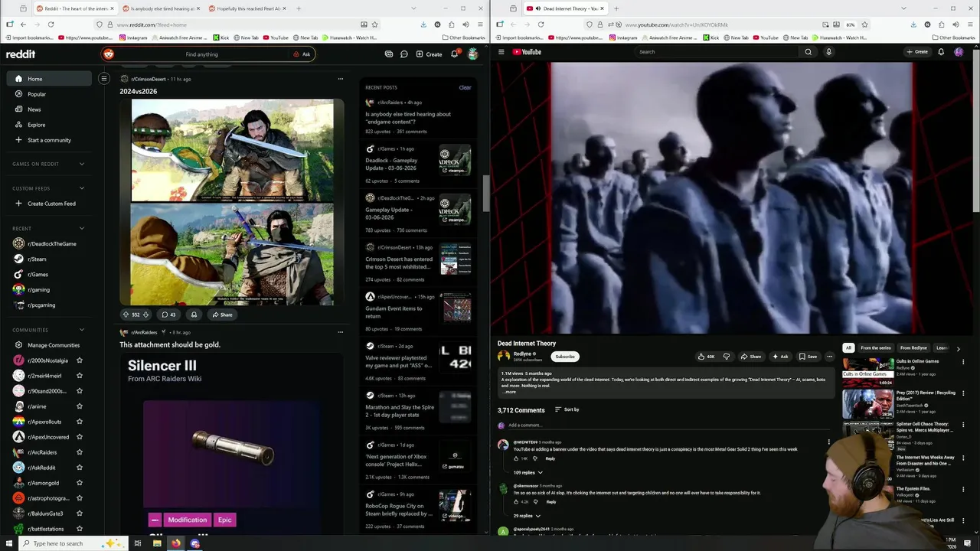Open YouTube notifications bell

tap(941, 52)
